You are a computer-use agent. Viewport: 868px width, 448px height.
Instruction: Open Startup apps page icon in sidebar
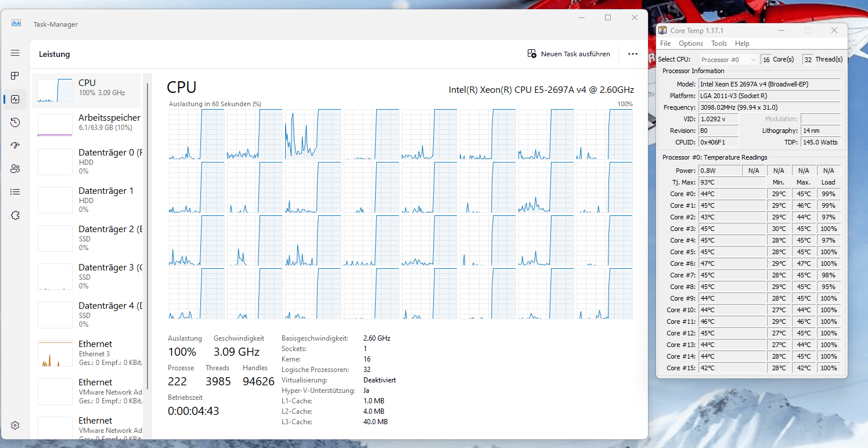pyautogui.click(x=15, y=146)
